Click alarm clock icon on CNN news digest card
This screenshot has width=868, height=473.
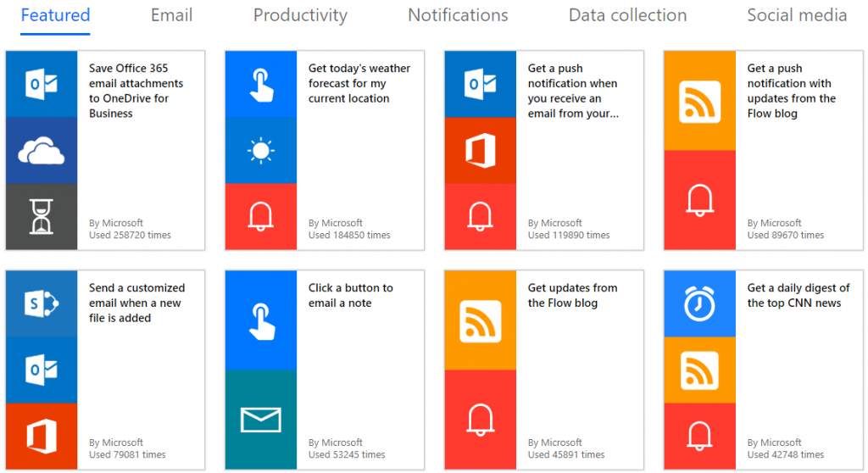[x=699, y=303]
